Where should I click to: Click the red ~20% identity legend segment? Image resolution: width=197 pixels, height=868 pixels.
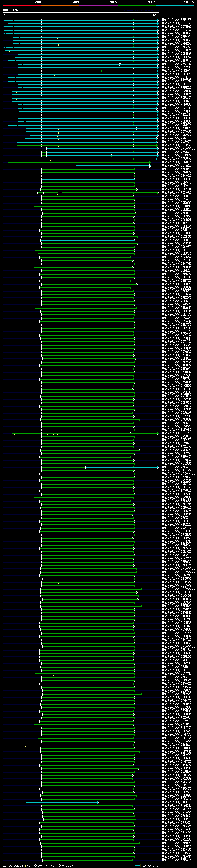tap(22, 6)
